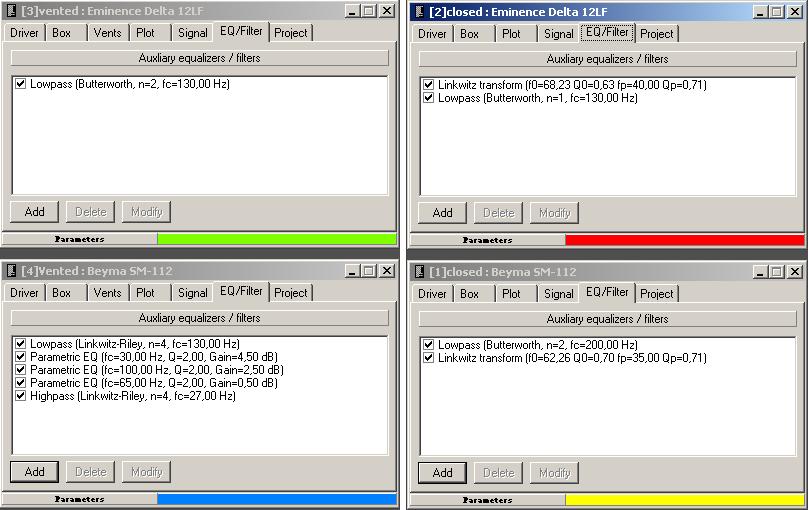
Task: Click Parameters label in [3]vented window
Action: point(79,239)
